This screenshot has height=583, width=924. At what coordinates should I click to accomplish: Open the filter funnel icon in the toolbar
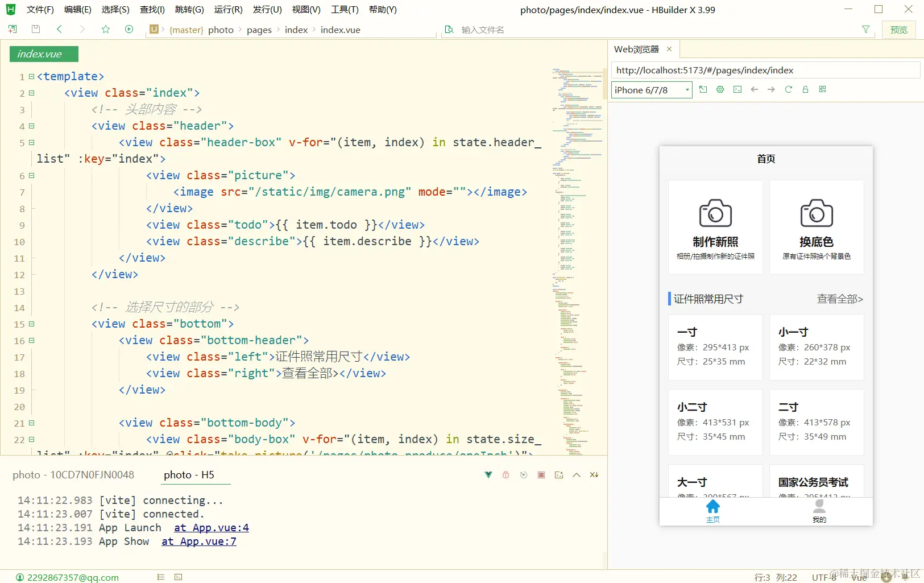[865, 30]
